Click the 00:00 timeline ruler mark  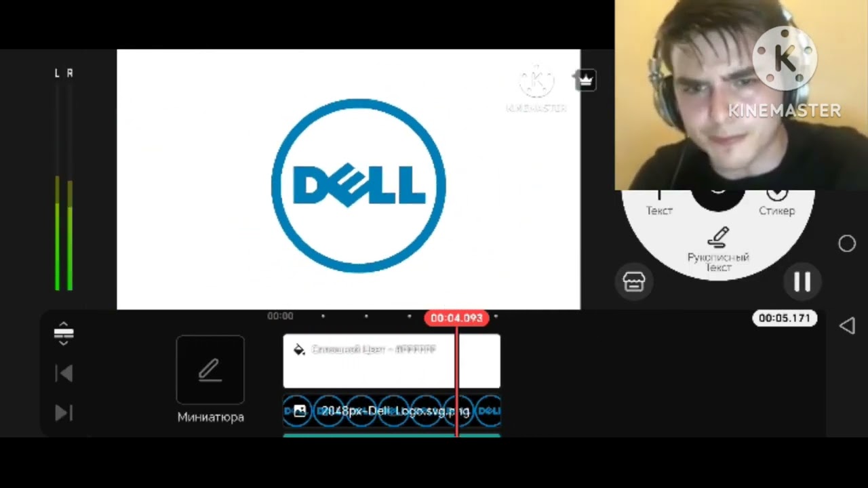click(x=280, y=317)
